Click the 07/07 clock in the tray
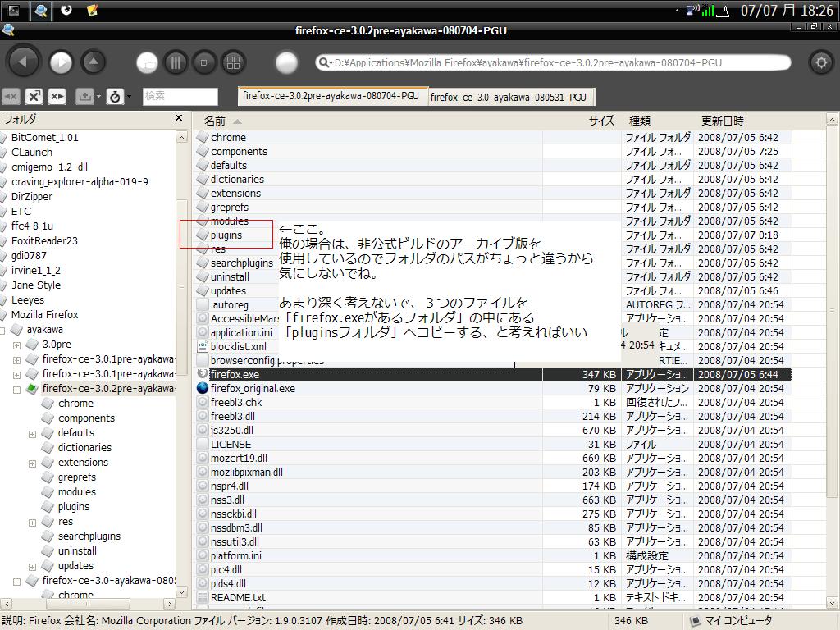Viewport: 840px width, 630px height. [787, 10]
